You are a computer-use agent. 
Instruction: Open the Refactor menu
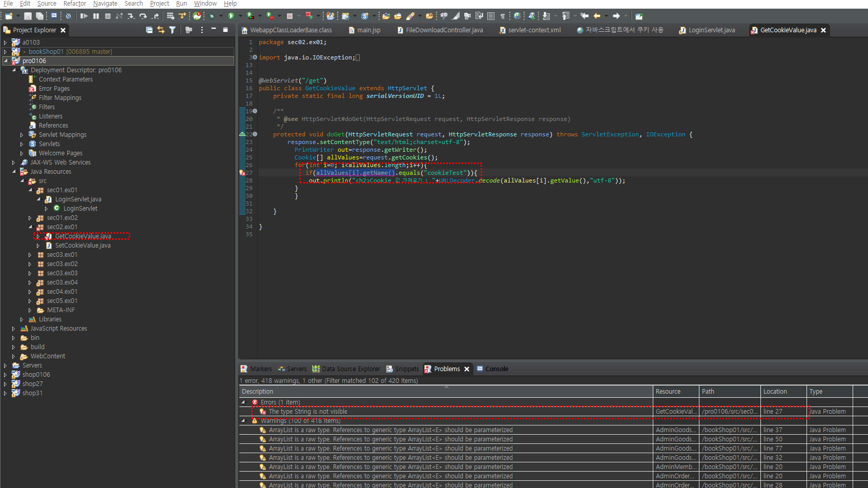point(75,4)
